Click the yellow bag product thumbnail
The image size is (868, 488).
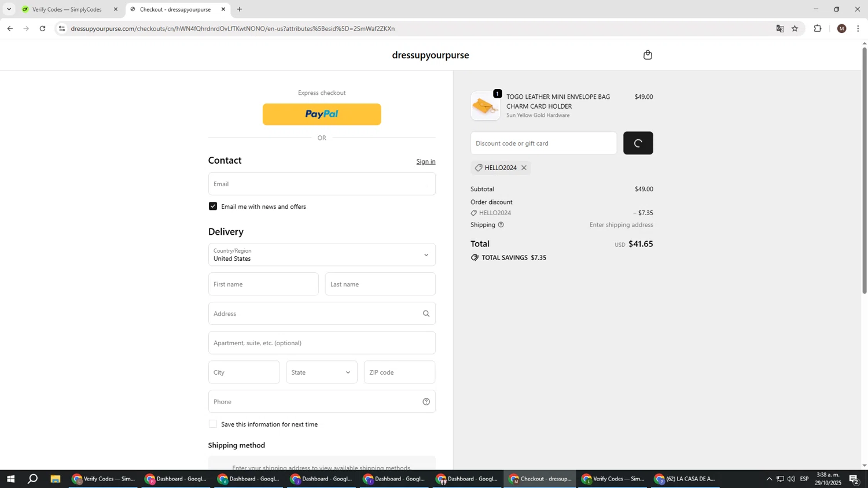tap(486, 106)
